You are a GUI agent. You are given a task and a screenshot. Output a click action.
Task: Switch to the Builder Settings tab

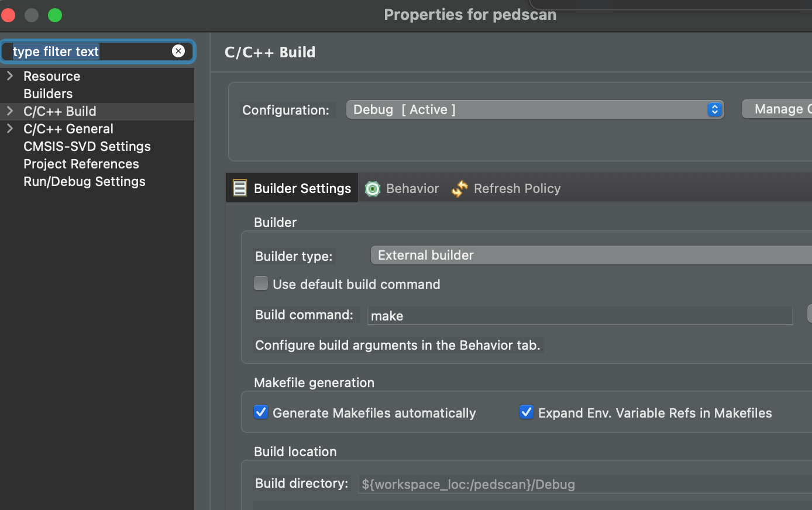[x=292, y=188]
